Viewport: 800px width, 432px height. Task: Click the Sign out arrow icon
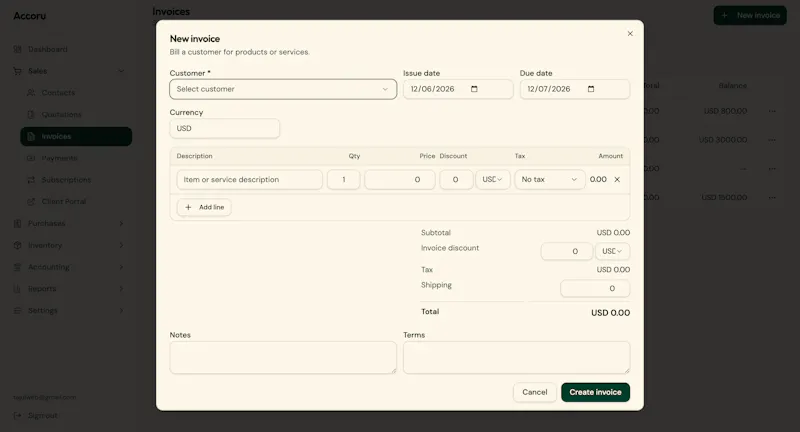(18, 416)
